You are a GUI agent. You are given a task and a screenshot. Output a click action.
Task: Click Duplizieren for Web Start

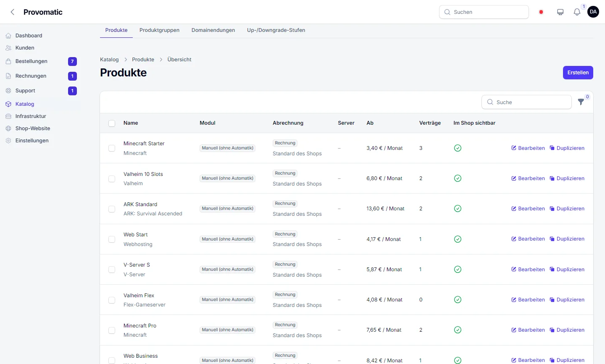coord(567,239)
